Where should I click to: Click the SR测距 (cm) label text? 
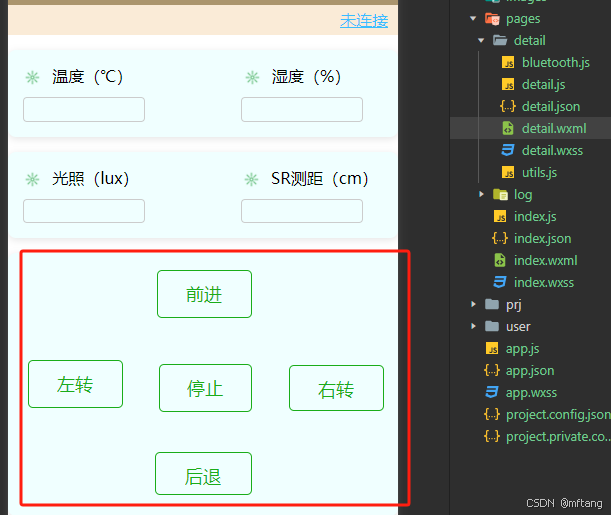[320, 179]
